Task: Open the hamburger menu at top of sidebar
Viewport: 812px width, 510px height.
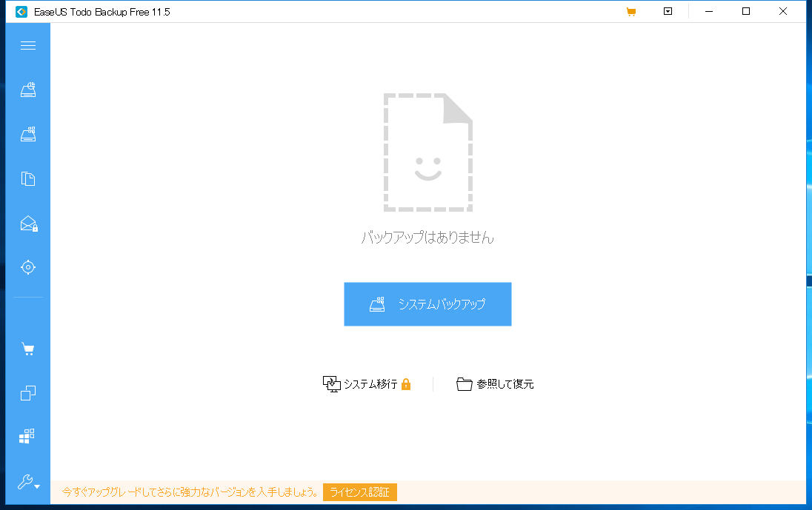Action: [28, 45]
